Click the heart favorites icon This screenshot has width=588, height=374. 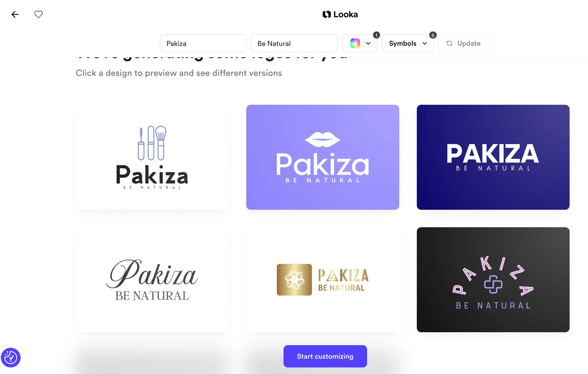pos(38,14)
